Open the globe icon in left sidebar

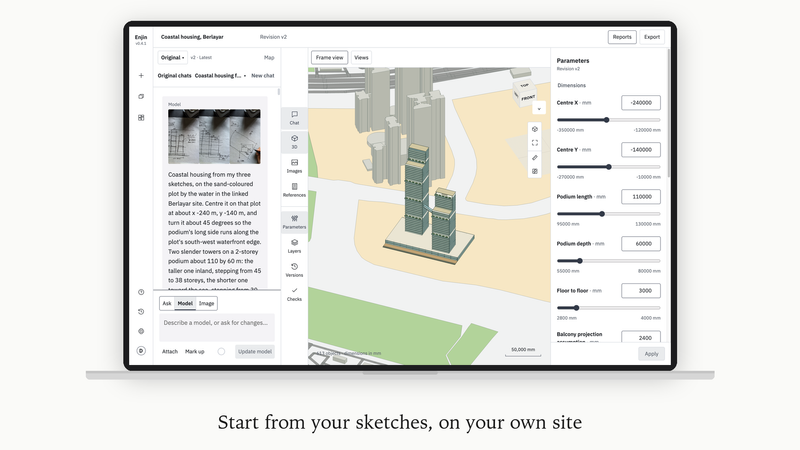coord(141,331)
